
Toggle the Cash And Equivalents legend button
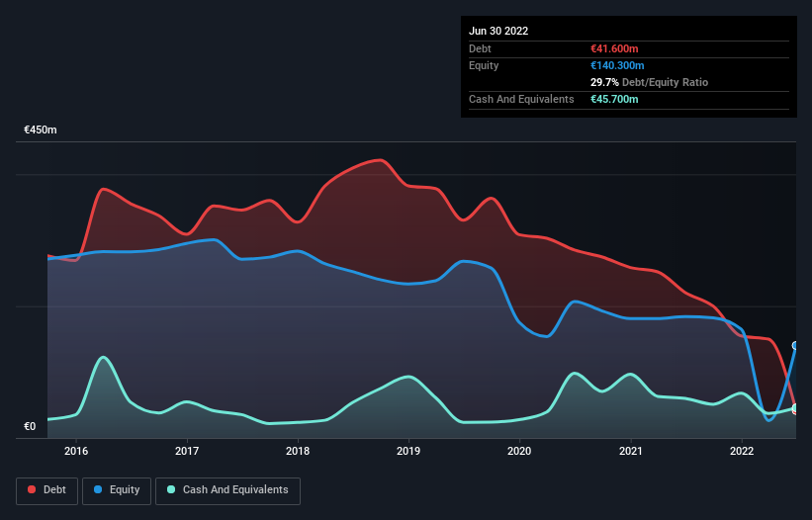[227, 490]
